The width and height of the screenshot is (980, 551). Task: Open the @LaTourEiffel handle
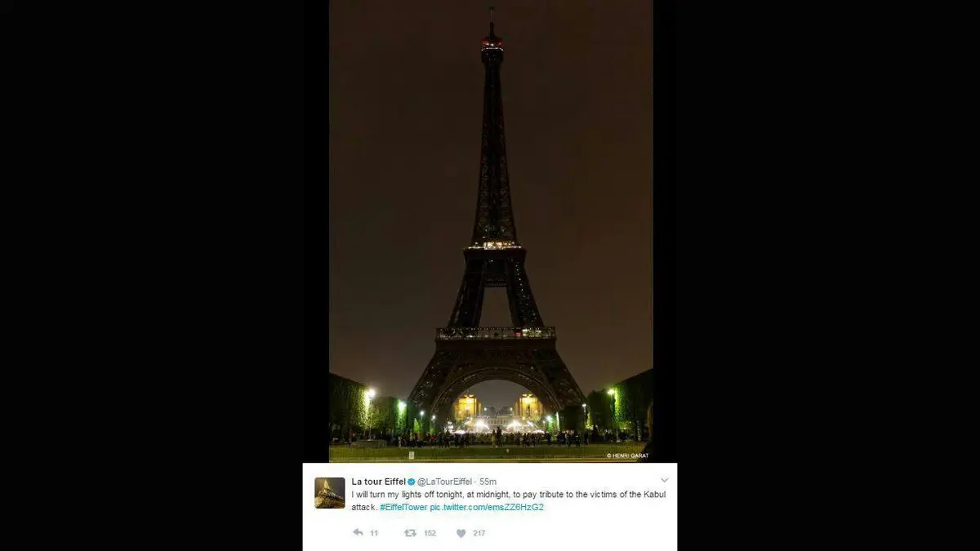(447, 482)
